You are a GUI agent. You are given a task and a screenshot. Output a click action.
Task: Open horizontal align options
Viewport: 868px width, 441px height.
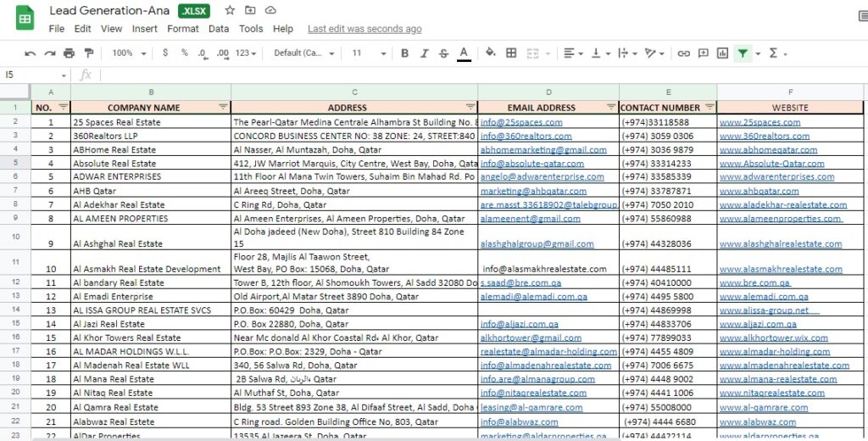[x=573, y=53]
